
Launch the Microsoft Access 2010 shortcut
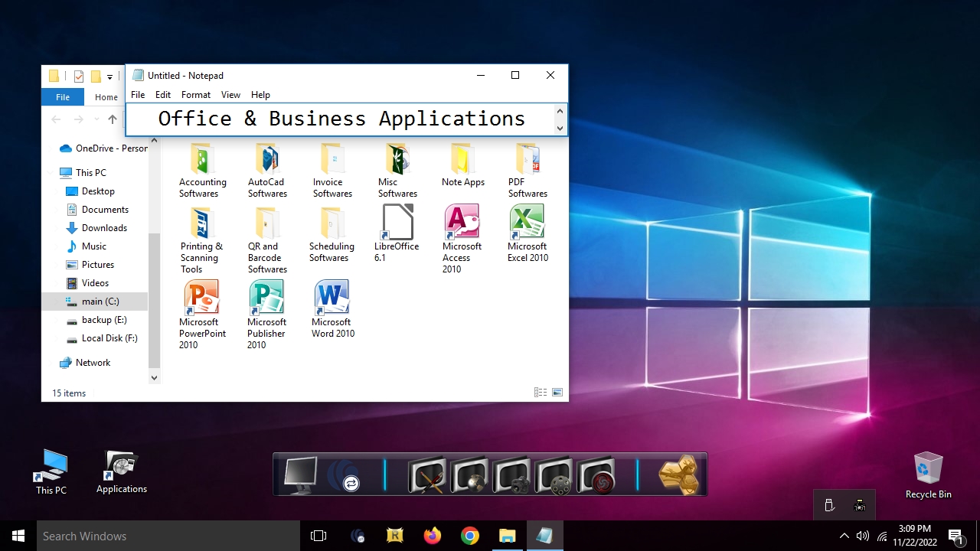462,223
